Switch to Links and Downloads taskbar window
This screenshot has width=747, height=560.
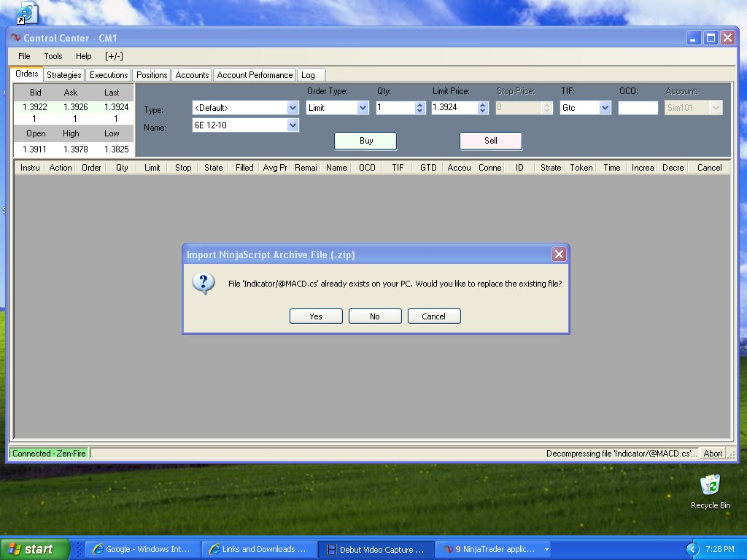coord(259,549)
